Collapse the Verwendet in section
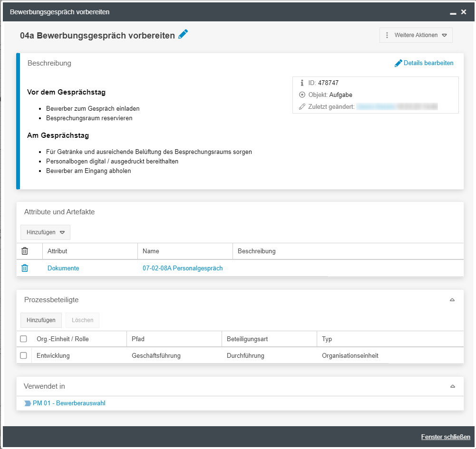Viewport: 476px width, 449px height. (x=452, y=386)
